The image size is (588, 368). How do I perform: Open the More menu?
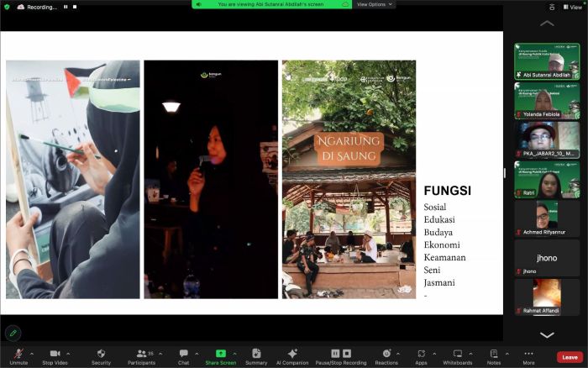click(x=528, y=355)
